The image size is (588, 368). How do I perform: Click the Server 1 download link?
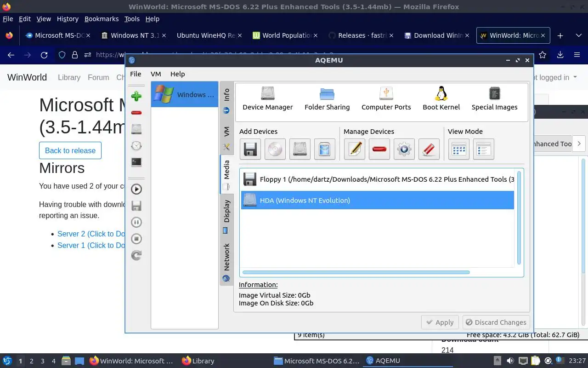(91, 245)
